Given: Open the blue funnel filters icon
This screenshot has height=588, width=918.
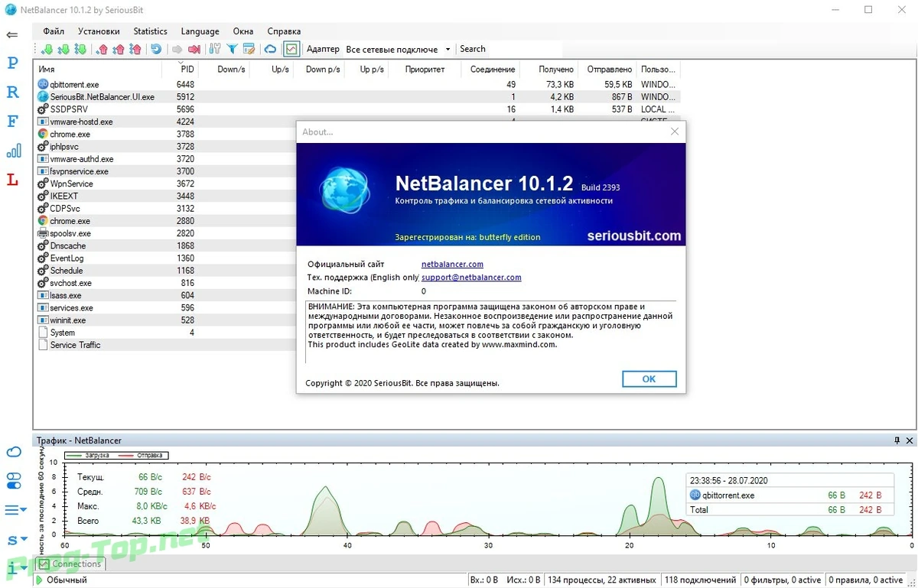Looking at the screenshot, I should pyautogui.click(x=232, y=50).
